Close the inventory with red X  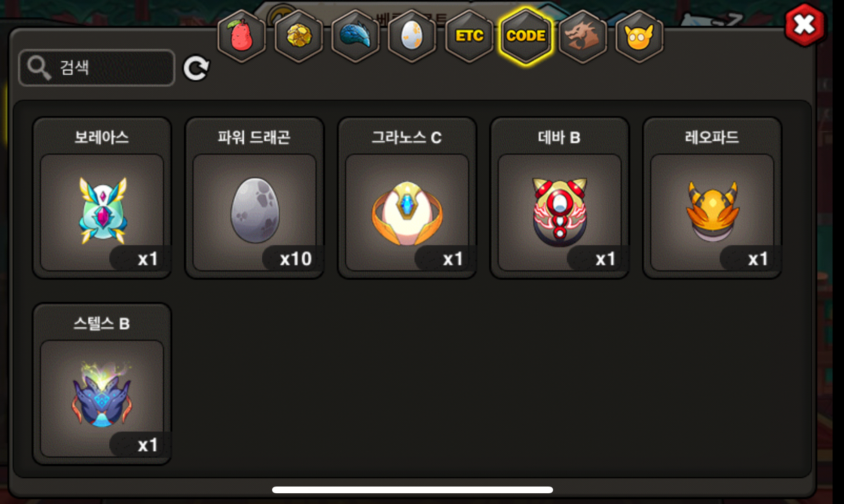(x=805, y=25)
